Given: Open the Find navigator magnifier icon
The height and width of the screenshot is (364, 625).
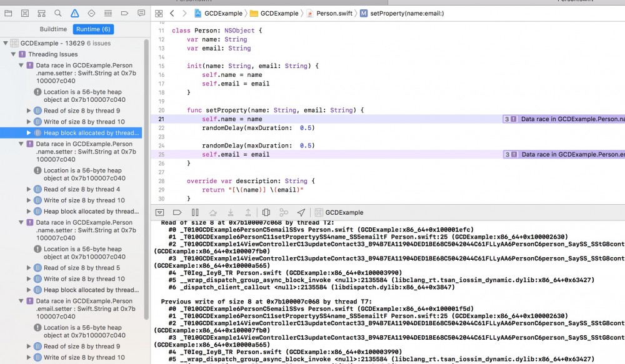Looking at the screenshot, I should (x=57, y=13).
